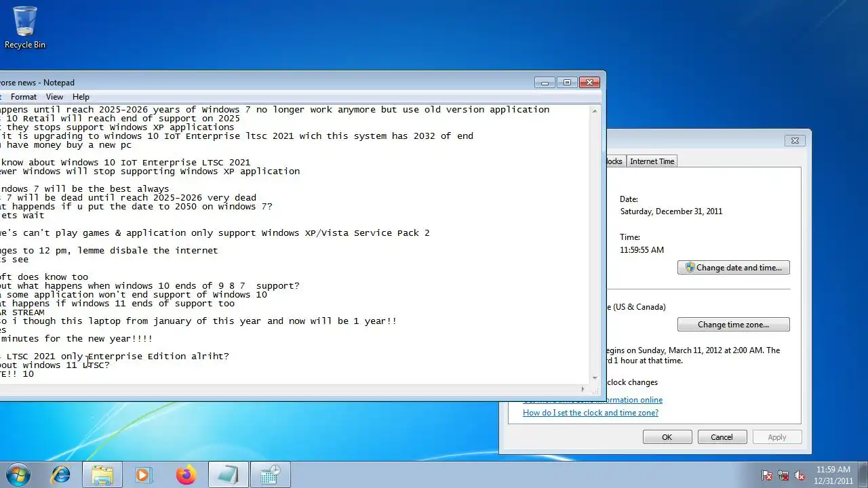Maximize the Notepad window
Screen dimensions: 868x488
click(567, 83)
